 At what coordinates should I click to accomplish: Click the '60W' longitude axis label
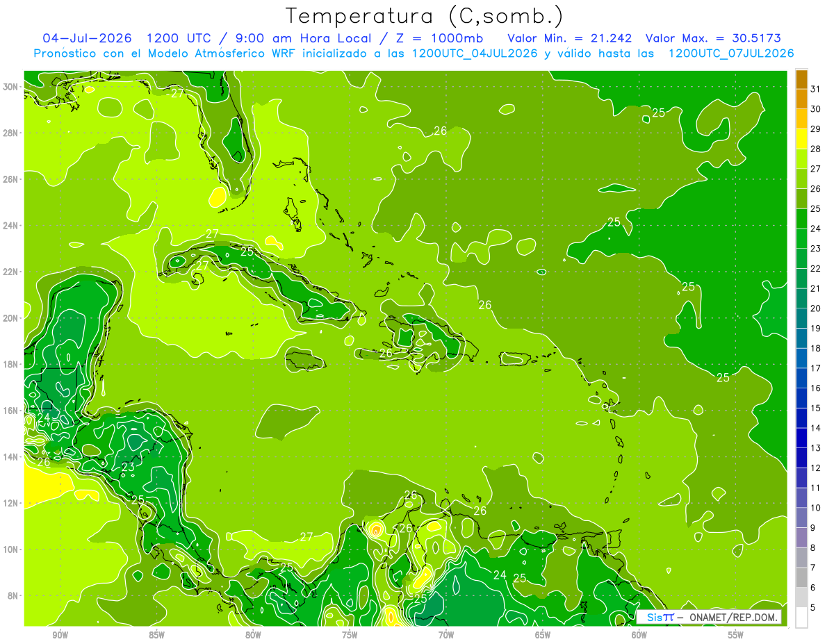(639, 635)
